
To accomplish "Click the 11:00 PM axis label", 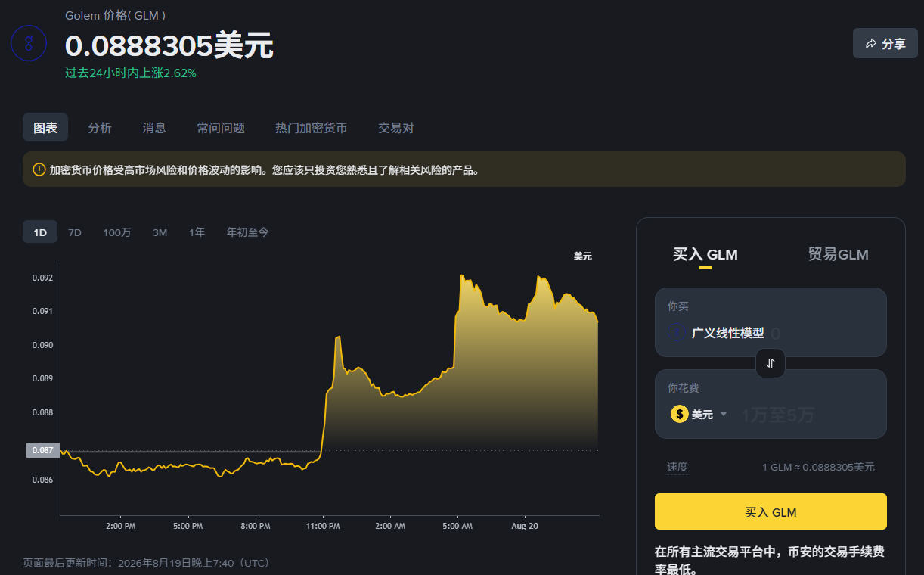I will pos(323,525).
